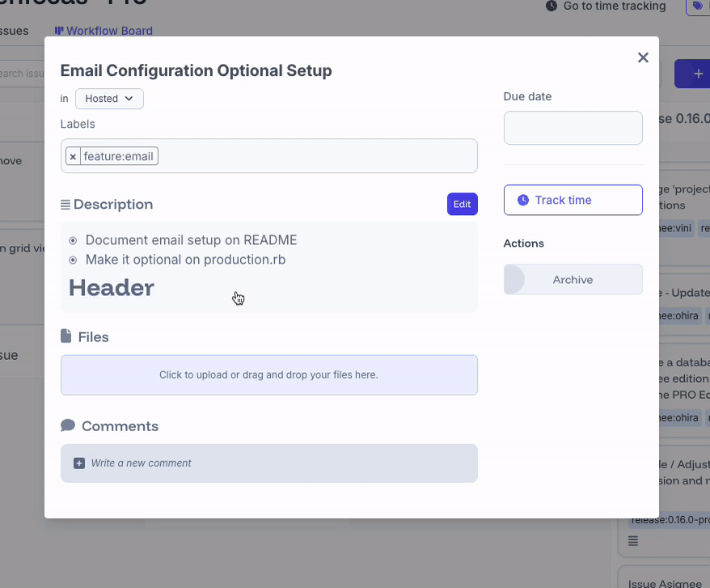Viewport: 710px width, 588px height.
Task: Select bullet for Make it optional on production.rb
Action: click(x=73, y=260)
